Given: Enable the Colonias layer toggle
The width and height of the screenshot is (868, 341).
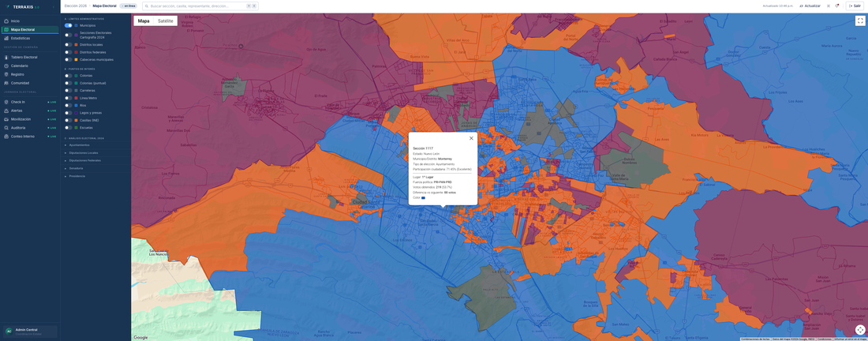Looking at the screenshot, I should [68, 75].
